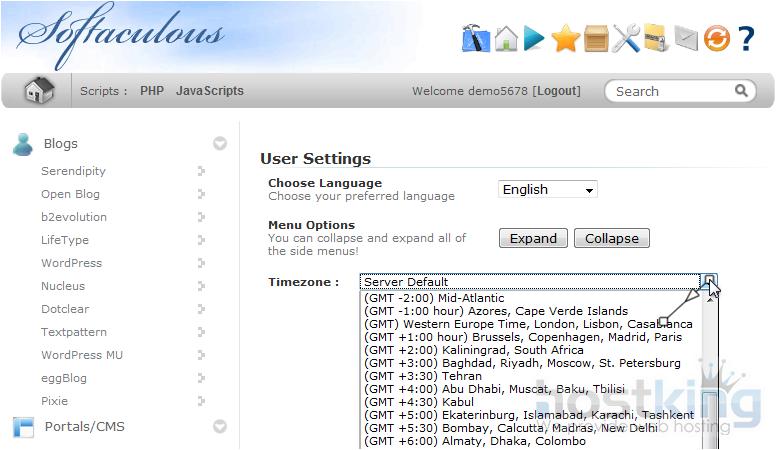This screenshot has width=776, height=450.
Task: Click into the Search input field
Action: click(673, 91)
